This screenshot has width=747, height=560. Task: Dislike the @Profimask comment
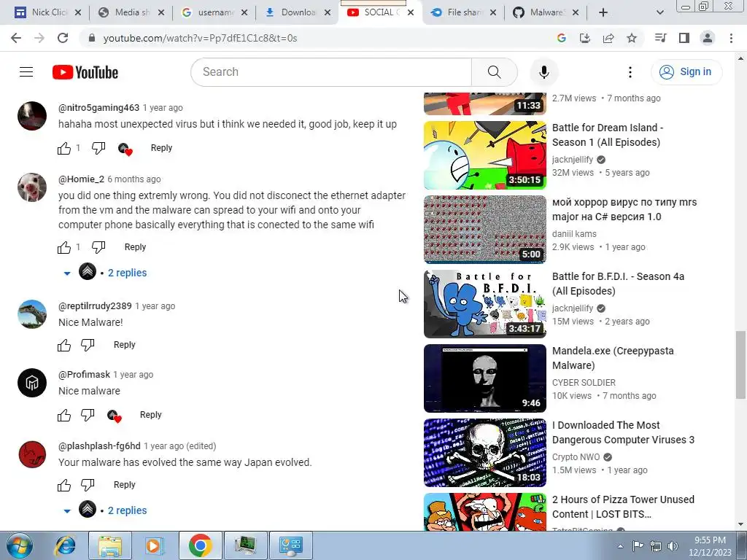pyautogui.click(x=88, y=415)
